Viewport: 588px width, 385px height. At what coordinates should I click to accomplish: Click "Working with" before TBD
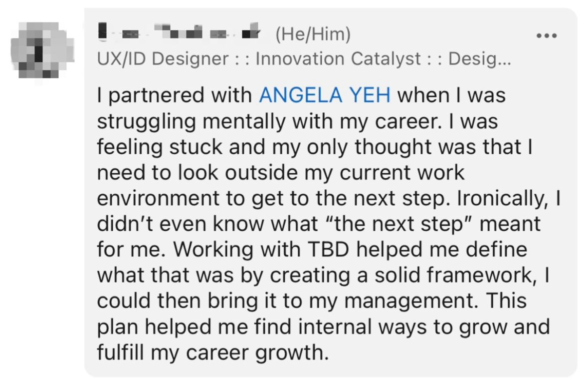(237, 249)
